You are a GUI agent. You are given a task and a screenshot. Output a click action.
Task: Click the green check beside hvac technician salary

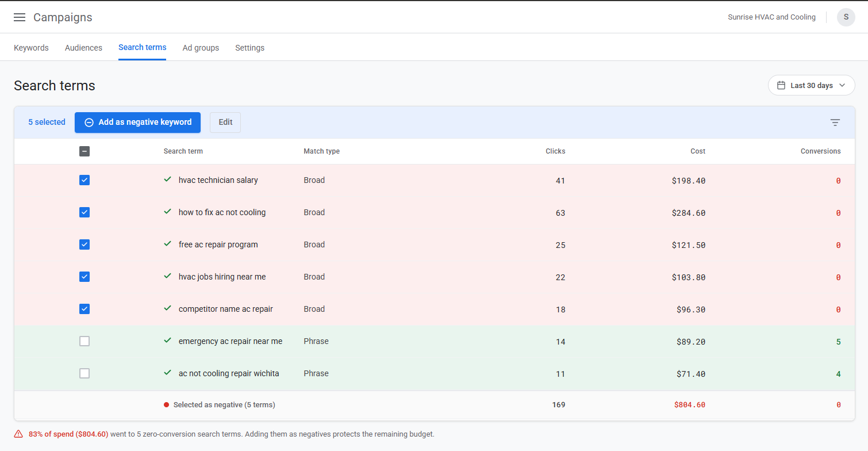click(x=168, y=179)
